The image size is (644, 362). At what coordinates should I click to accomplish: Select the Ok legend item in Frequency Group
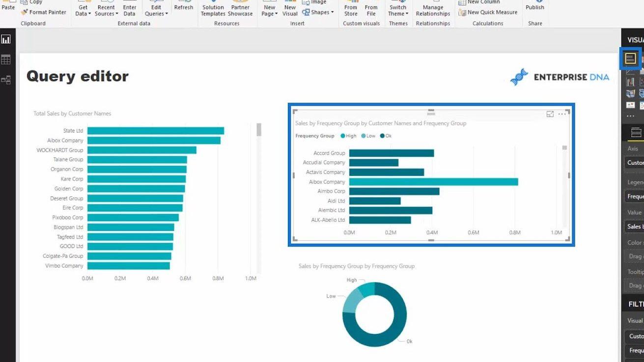[x=386, y=136]
